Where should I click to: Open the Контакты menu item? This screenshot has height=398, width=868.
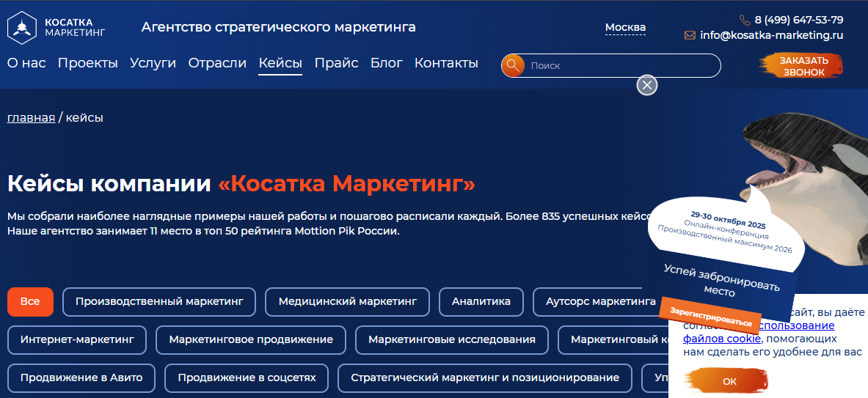click(x=446, y=63)
